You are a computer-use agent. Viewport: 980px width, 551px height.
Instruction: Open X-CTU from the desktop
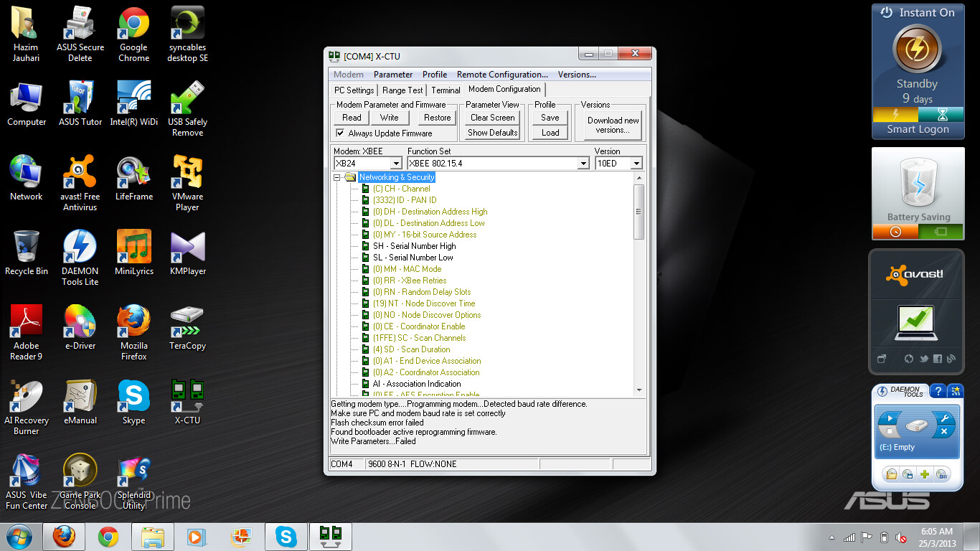point(187,402)
